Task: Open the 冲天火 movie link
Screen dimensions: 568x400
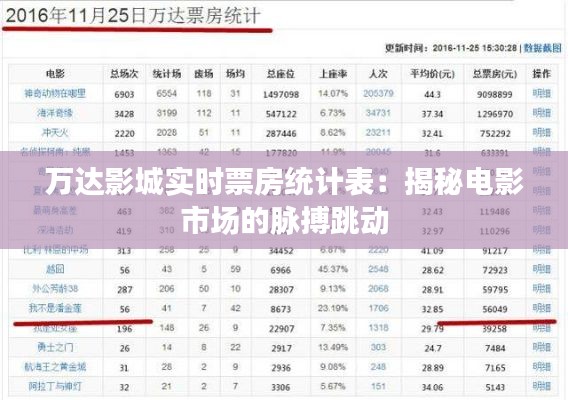Action: pyautogui.click(x=55, y=133)
